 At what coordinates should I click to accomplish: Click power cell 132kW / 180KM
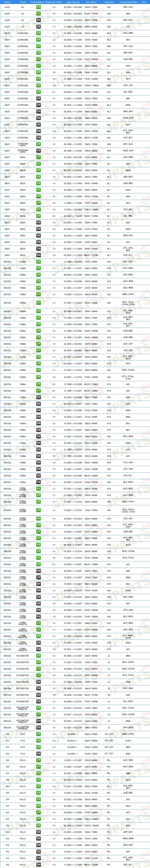[x=91, y=826]
